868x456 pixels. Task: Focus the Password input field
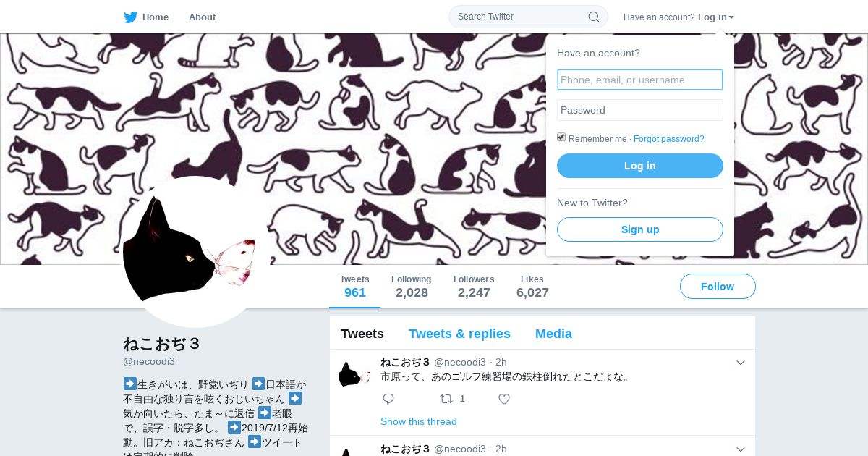click(x=640, y=110)
